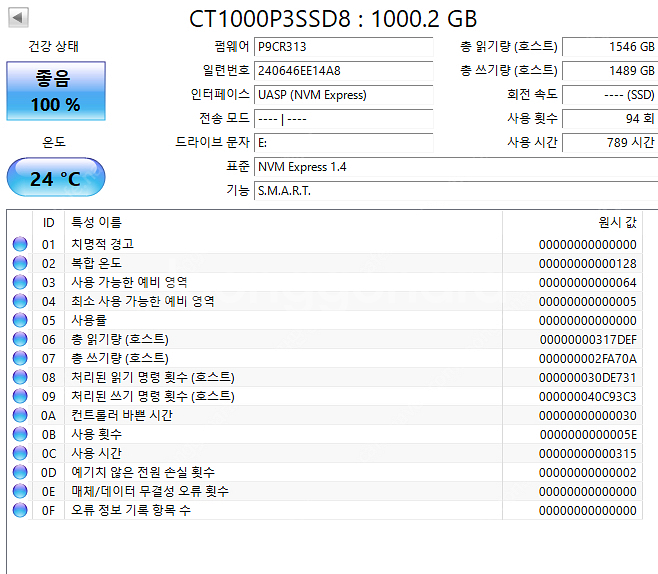Select attribute 매체/데이터 무결성 오류 횟수
658x574 pixels.
[x=150, y=491]
